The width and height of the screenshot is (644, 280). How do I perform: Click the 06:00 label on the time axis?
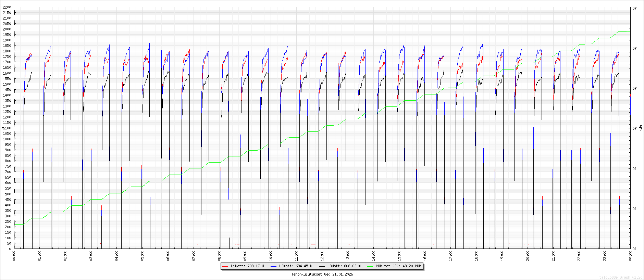(168, 256)
